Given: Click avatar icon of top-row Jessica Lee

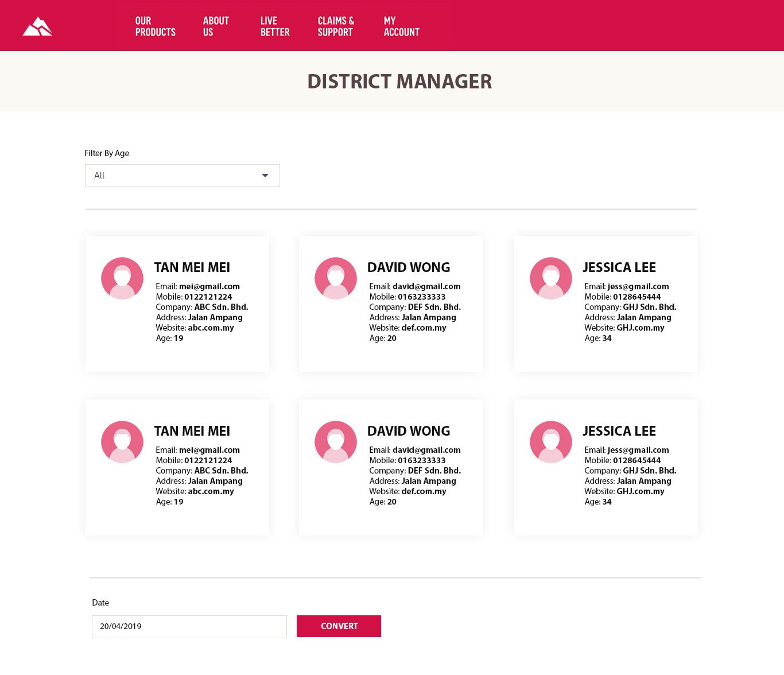Looking at the screenshot, I should 551,278.
